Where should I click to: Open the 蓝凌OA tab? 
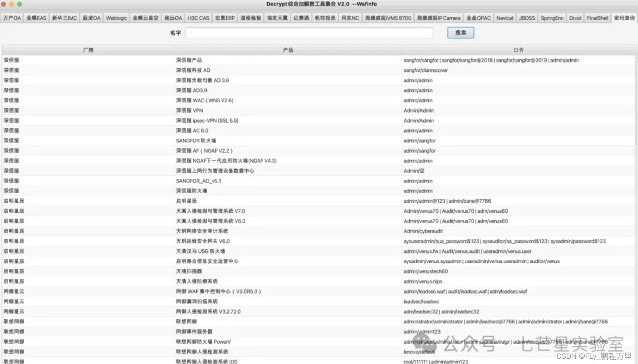92,18
